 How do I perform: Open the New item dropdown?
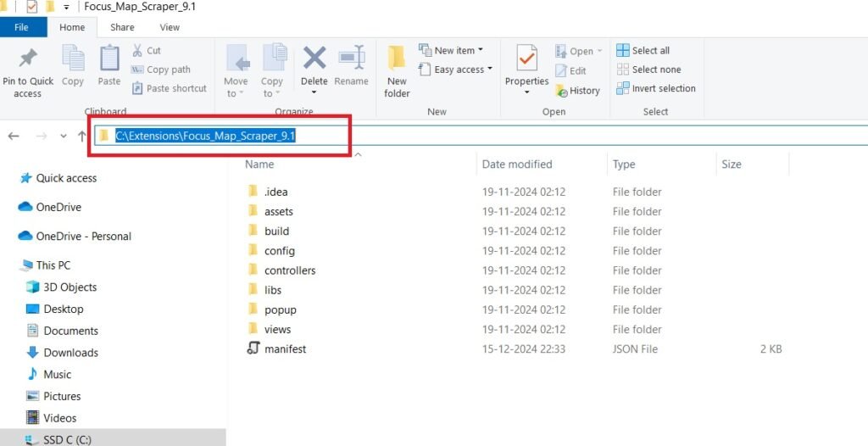(x=451, y=50)
